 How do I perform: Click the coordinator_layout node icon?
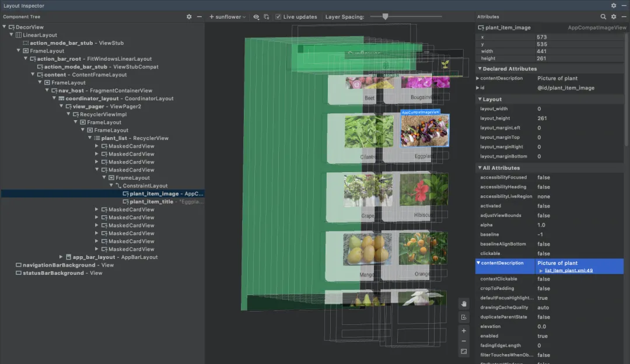(61, 99)
